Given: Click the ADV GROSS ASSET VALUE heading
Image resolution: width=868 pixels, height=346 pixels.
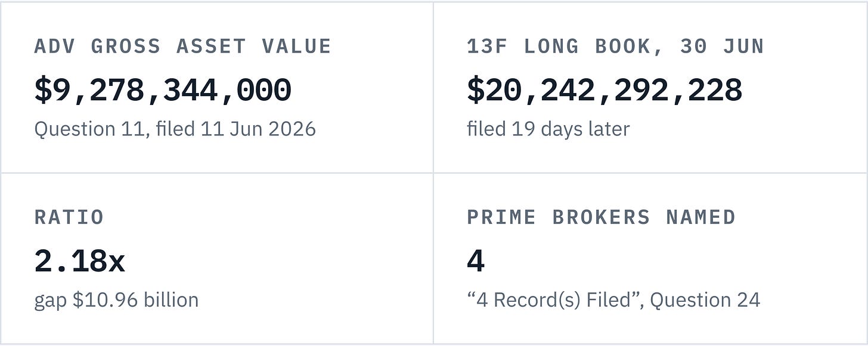Looking at the screenshot, I should pyautogui.click(x=182, y=47).
